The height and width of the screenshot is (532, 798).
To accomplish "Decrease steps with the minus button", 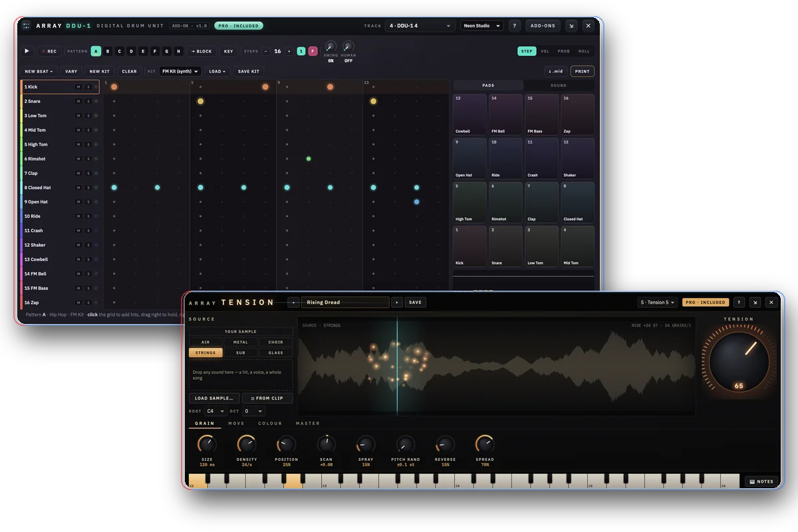I will pyautogui.click(x=266, y=51).
